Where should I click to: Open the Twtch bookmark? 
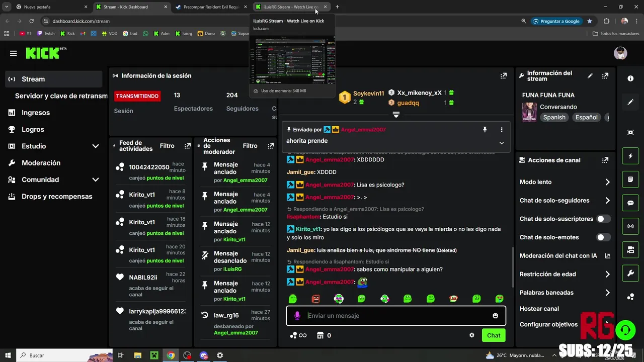(46, 34)
